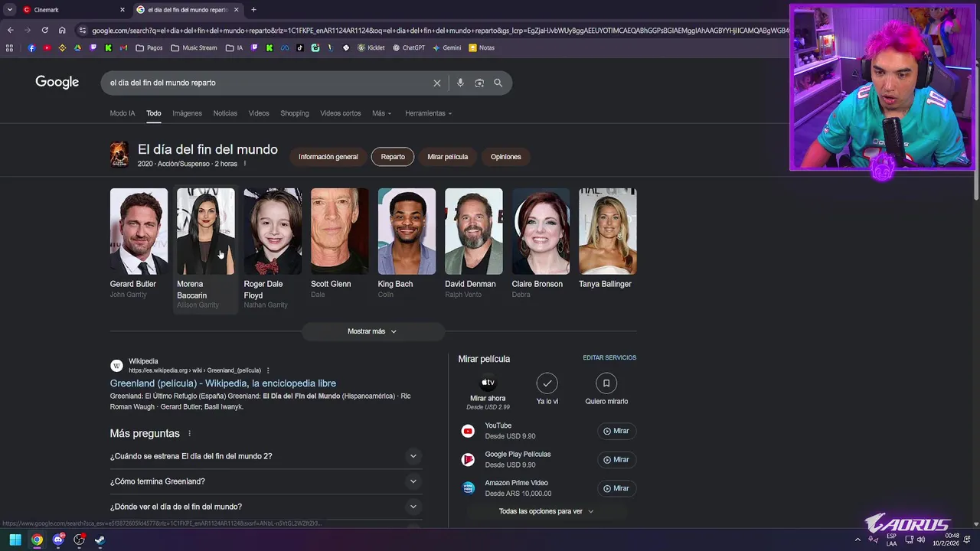Open the YouTube bookmark
Image resolution: width=980 pixels, height=551 pixels.
[x=47, y=47]
